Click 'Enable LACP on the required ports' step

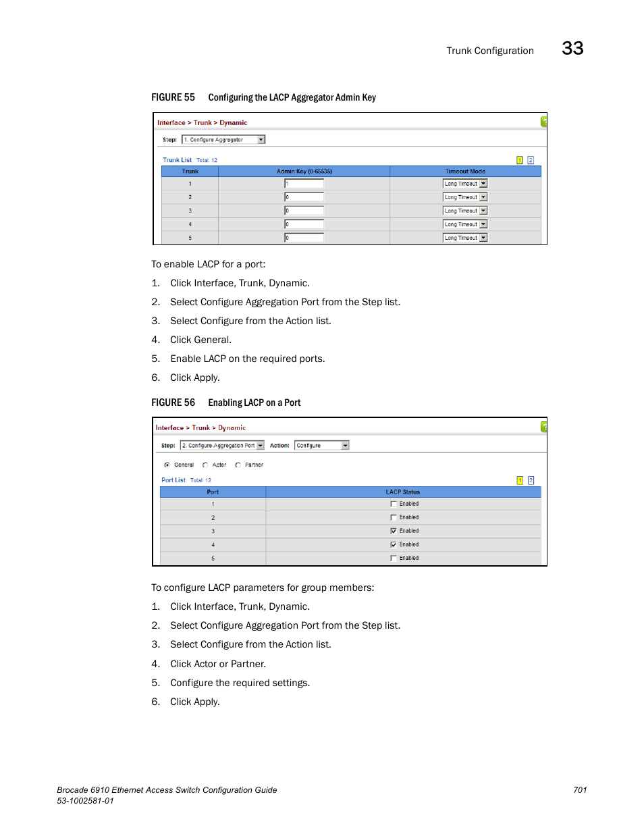248,359
